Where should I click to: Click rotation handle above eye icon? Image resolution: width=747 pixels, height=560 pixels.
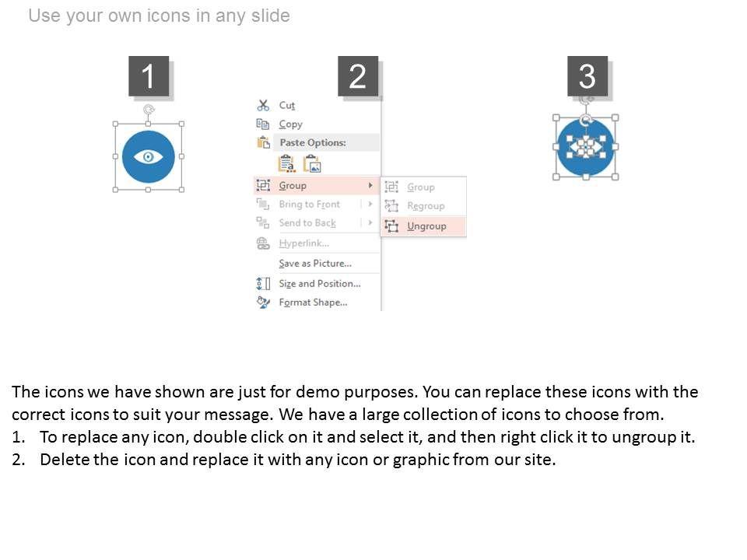point(149,110)
